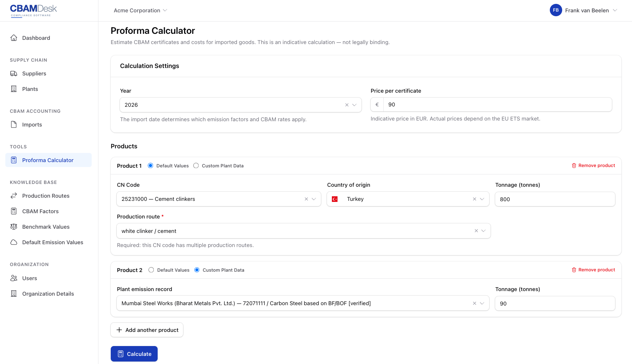Open the Country of origin dropdown

click(482, 199)
